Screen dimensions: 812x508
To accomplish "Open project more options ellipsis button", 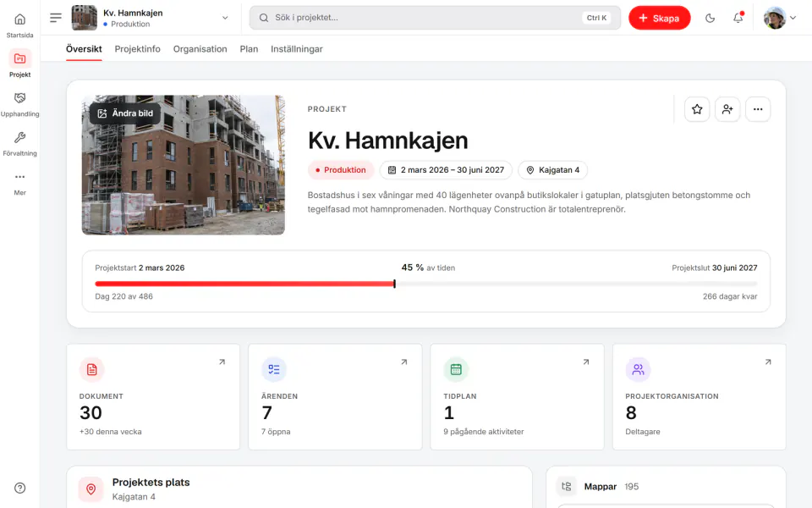I will coord(758,109).
